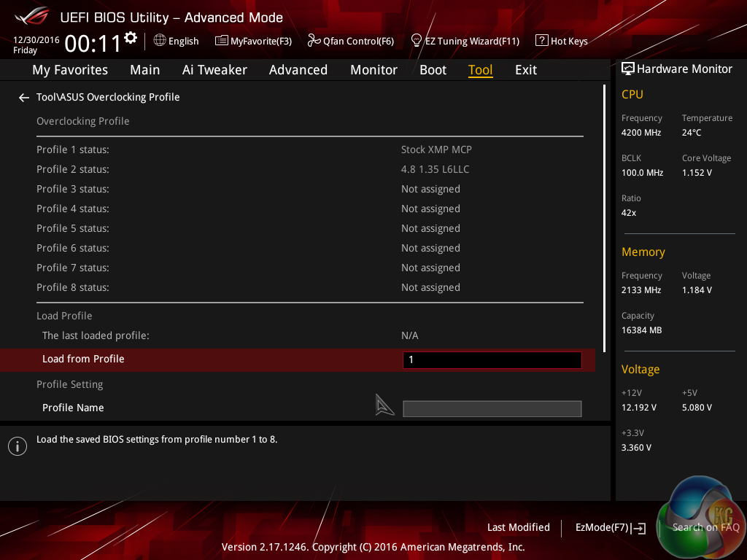Open MyFavorite(F3) list icon

[222, 41]
